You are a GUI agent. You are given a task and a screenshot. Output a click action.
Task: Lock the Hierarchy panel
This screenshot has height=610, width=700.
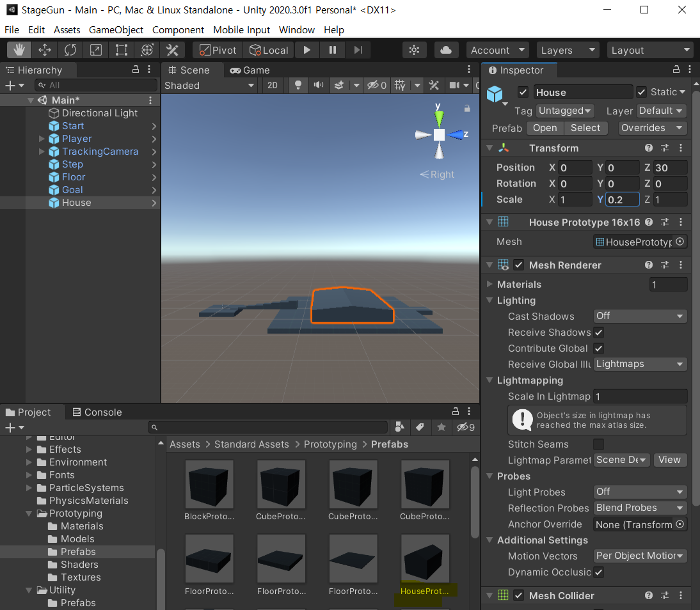[x=136, y=70]
